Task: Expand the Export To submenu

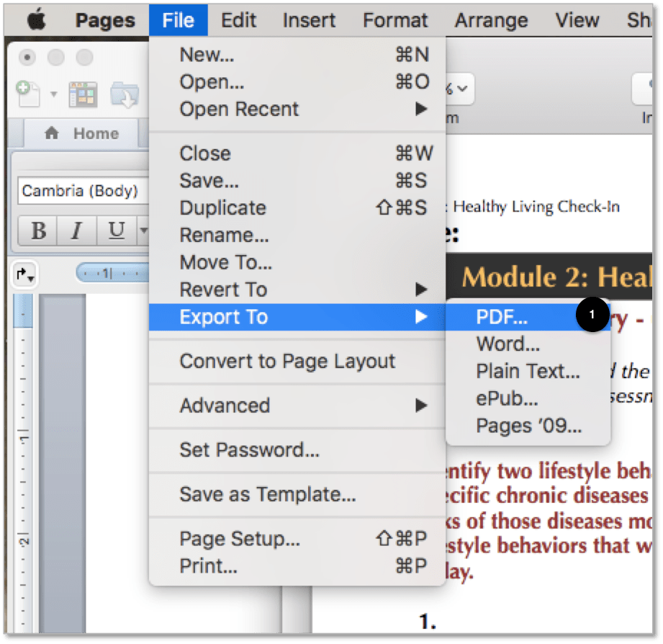Action: (297, 317)
